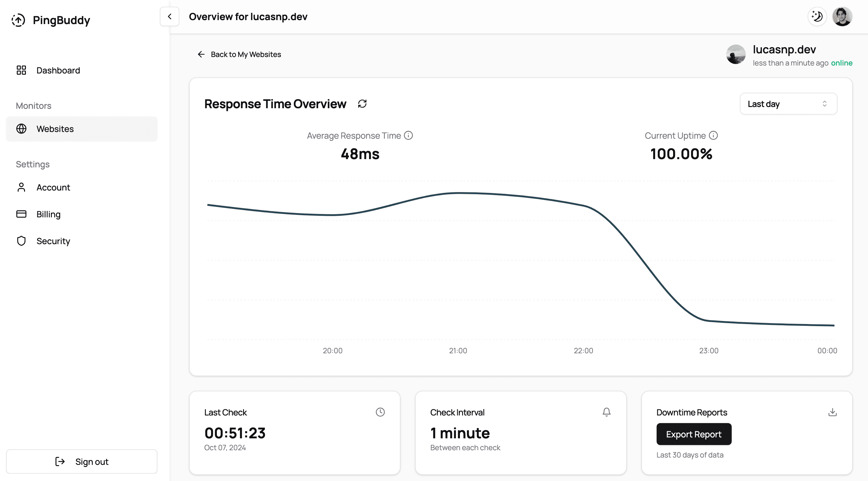
Task: Click the 23:00 axis label
Action: [x=708, y=351]
